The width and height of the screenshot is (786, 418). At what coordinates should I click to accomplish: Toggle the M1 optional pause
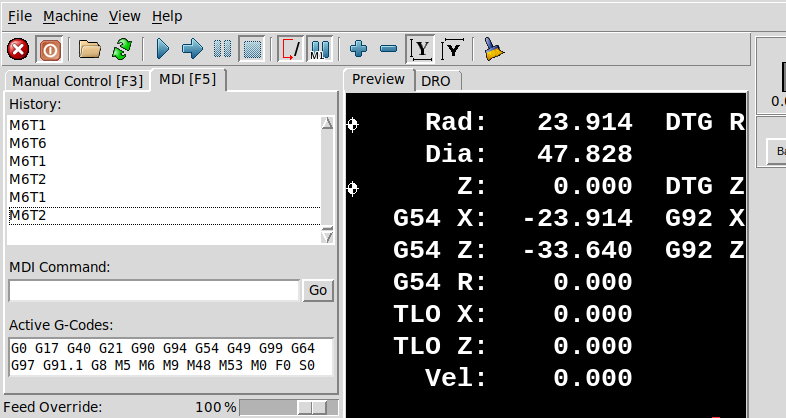click(x=320, y=49)
